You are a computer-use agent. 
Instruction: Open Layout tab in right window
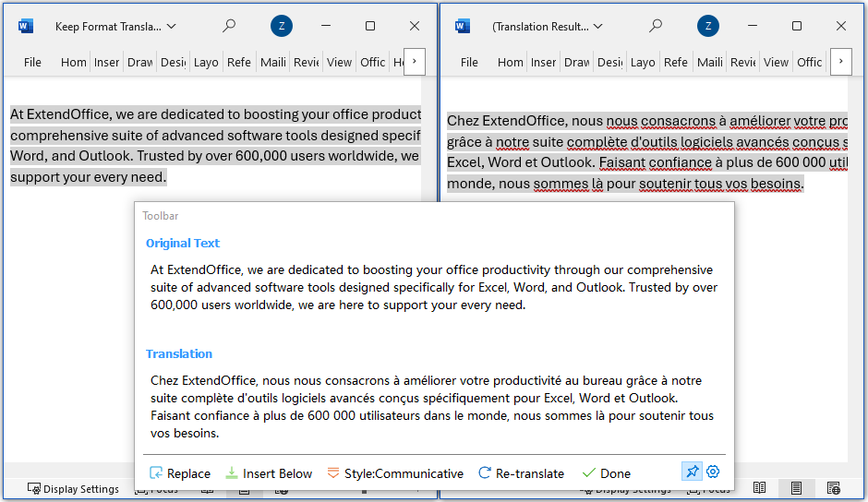click(x=643, y=63)
